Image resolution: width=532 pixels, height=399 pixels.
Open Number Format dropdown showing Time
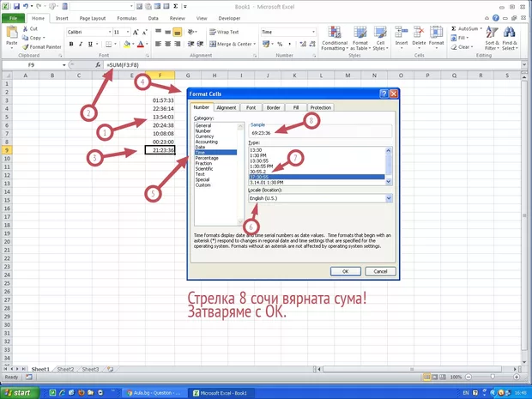313,33
